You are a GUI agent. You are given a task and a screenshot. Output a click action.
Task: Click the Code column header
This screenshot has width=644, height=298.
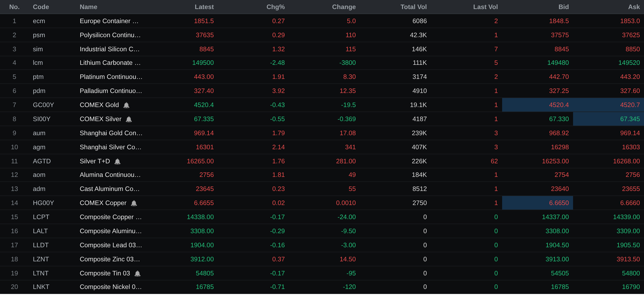tap(41, 7)
